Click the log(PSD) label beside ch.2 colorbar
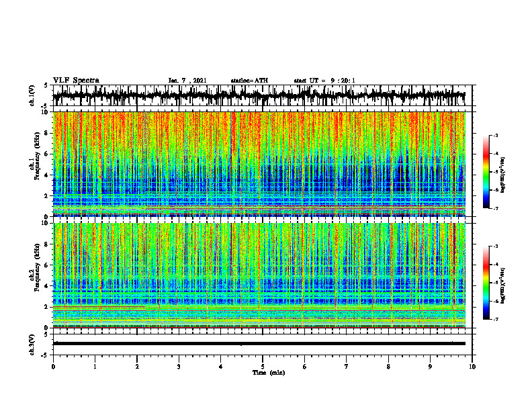Screen dimensions: 532x411 click(502, 285)
